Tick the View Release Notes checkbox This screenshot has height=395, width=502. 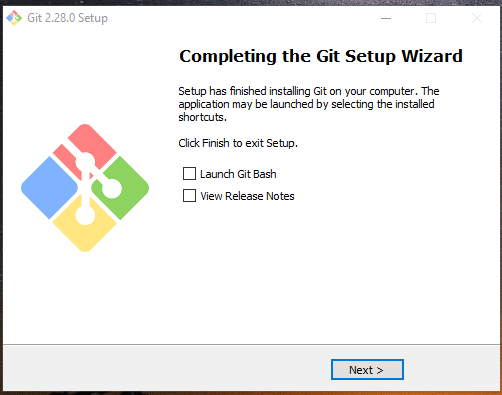click(x=189, y=196)
